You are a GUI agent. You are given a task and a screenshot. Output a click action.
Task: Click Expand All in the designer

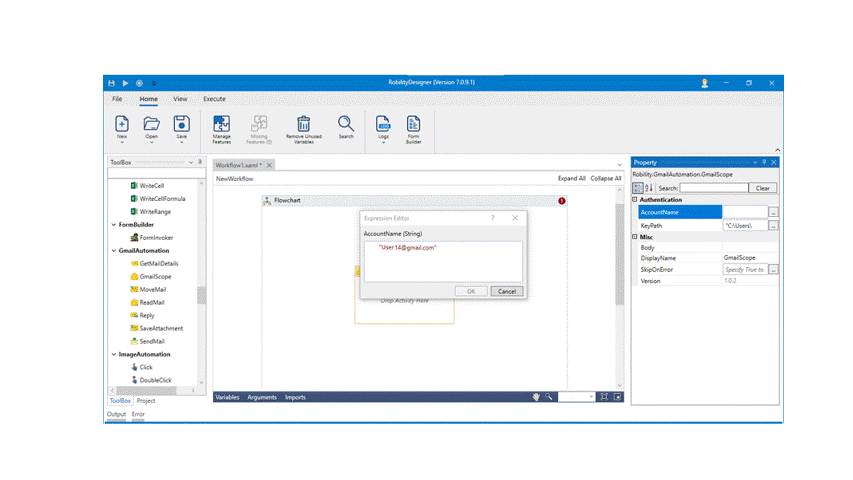[571, 178]
